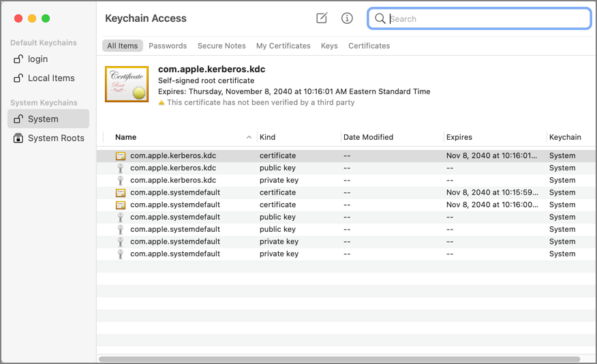Click the com.apple.kerberos.kdc certificate row icon
The image size is (597, 364).
pos(121,155)
